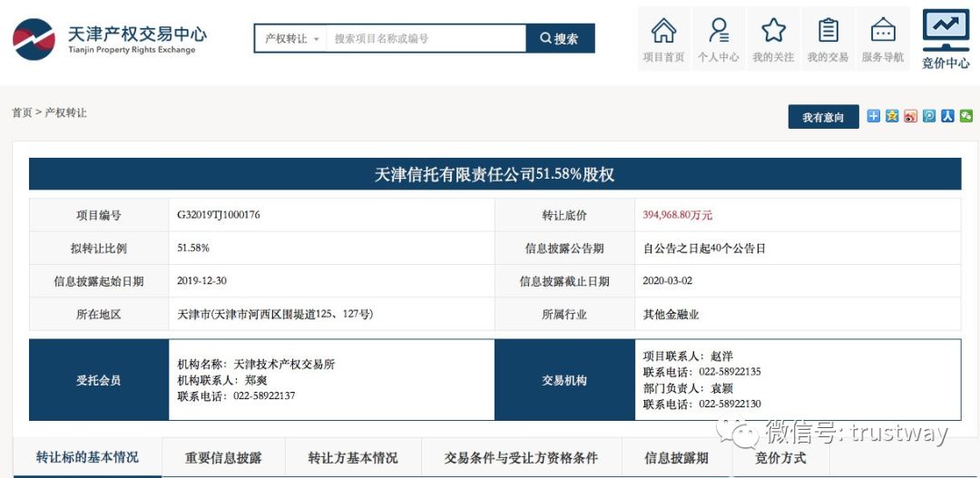
Task: Open 我的关注 star icon
Action: click(773, 39)
